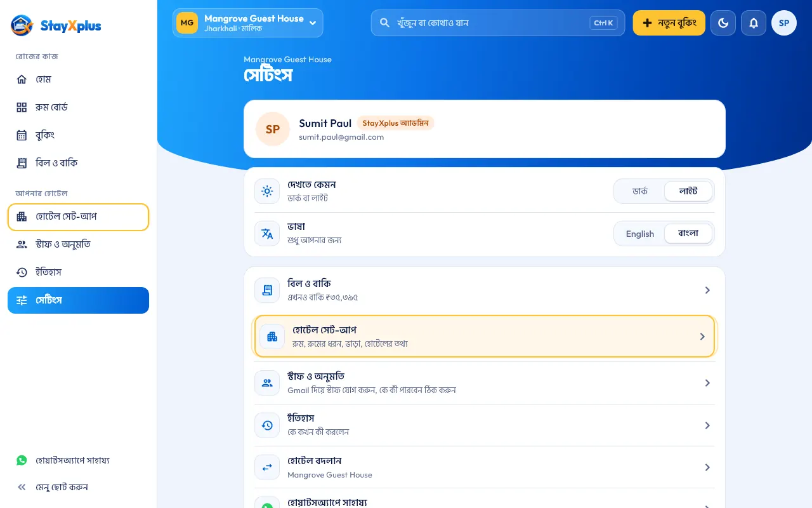812x508 pixels.
Task: Click the StayXplus logo icon
Action: coord(22,25)
